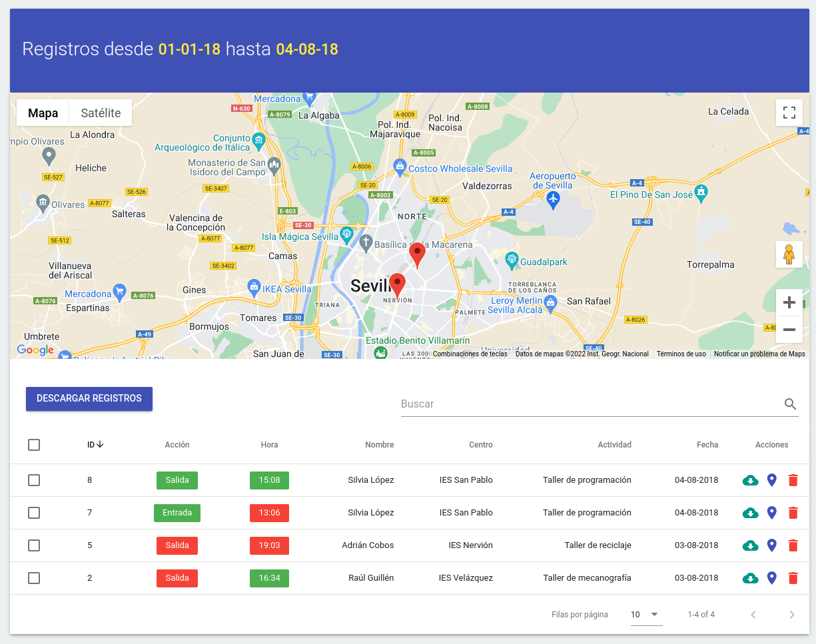This screenshot has height=644, width=816.
Task: Select the checkbox for ID 2
Action: point(34,578)
